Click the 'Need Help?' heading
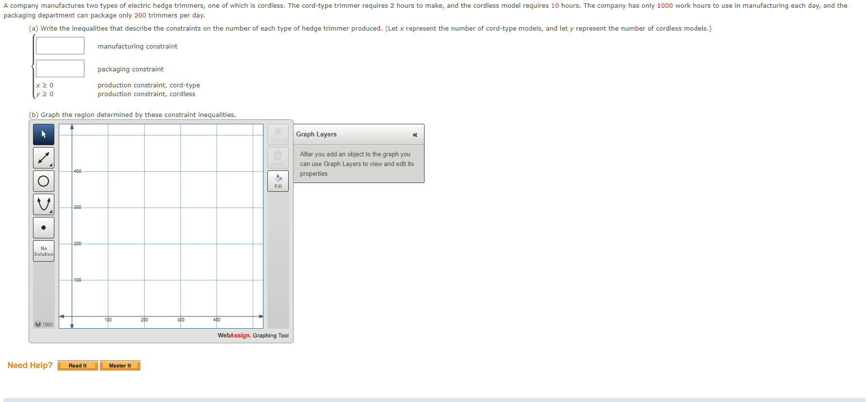 [x=30, y=366]
